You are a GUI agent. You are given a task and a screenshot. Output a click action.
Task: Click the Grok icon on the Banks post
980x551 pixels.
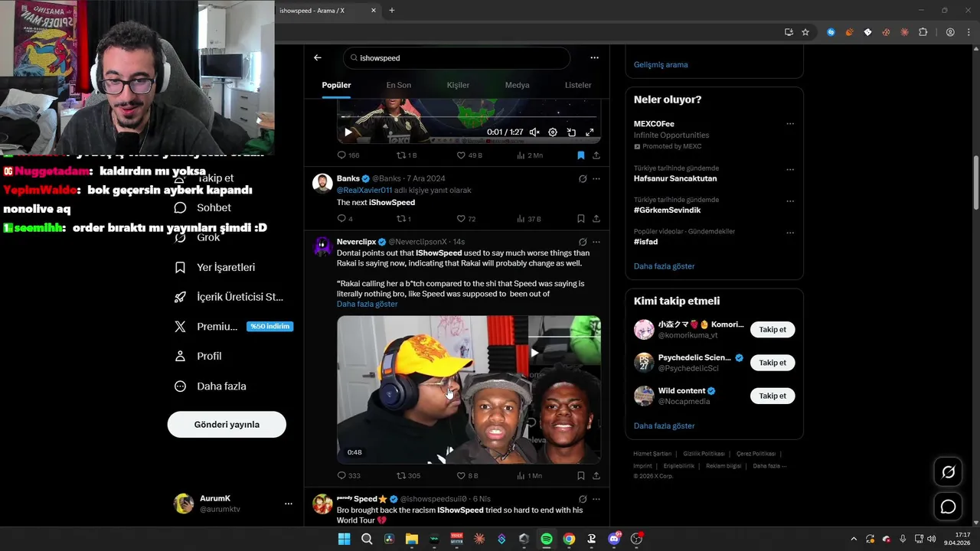(583, 179)
